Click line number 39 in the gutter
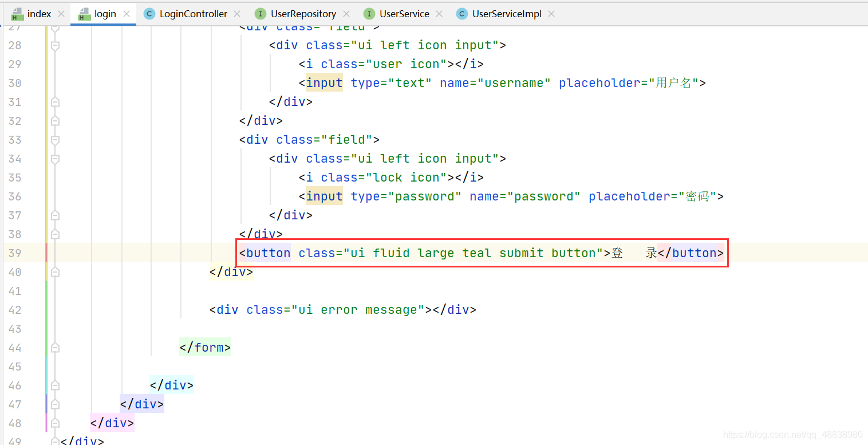Screen dimensions: 868x445 tap(15, 253)
